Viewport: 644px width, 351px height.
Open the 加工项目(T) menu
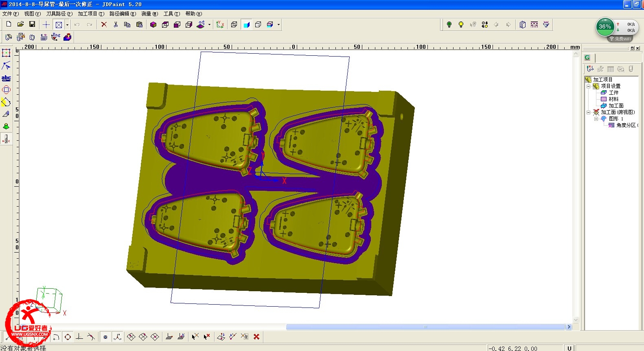click(91, 14)
